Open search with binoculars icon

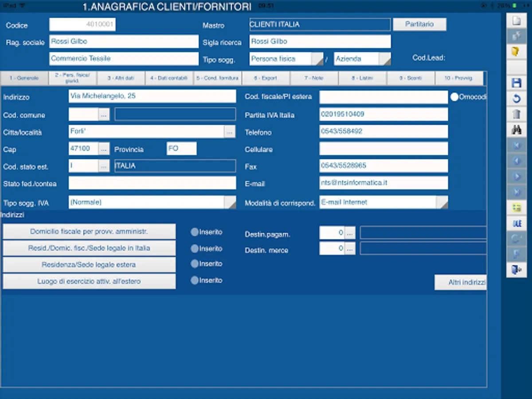[516, 130]
